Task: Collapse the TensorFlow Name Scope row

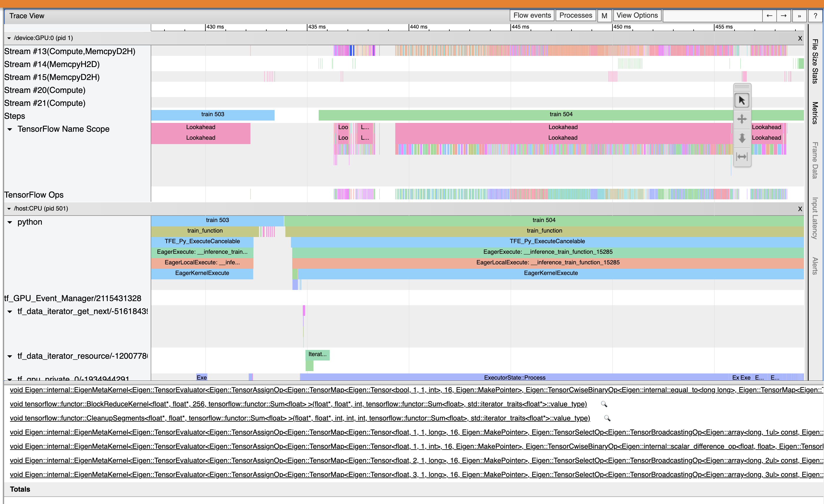Action: pos(10,129)
